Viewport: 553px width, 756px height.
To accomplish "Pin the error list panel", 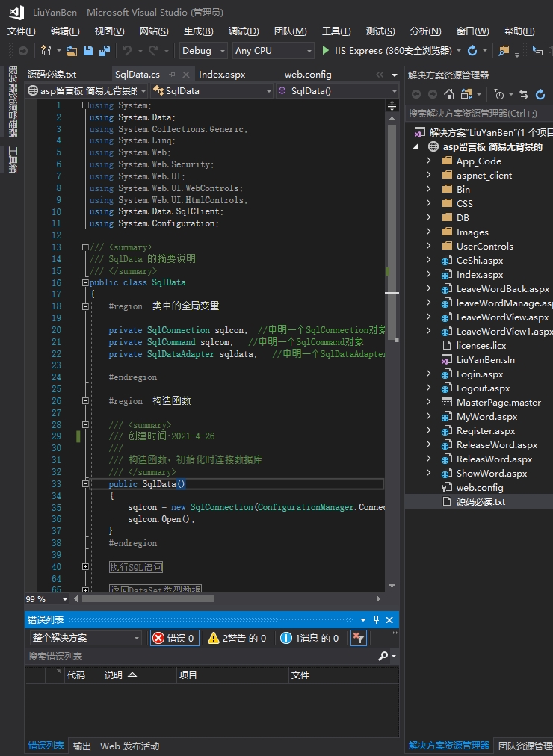I will tap(376, 620).
